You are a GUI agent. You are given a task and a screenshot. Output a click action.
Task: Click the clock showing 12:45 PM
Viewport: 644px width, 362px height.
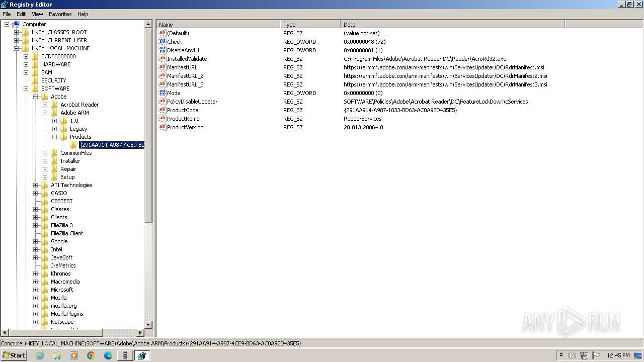(x=618, y=355)
